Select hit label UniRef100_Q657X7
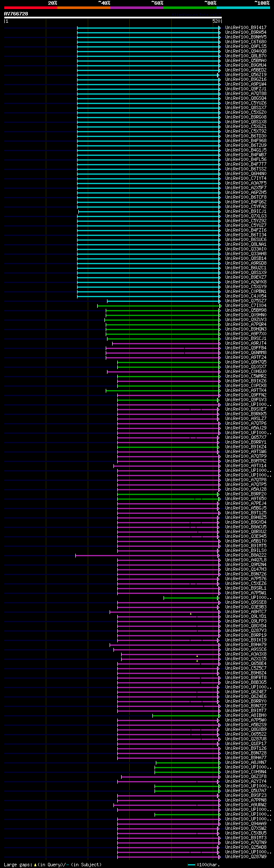Viewport: 274px width, 868px height. coord(246,437)
